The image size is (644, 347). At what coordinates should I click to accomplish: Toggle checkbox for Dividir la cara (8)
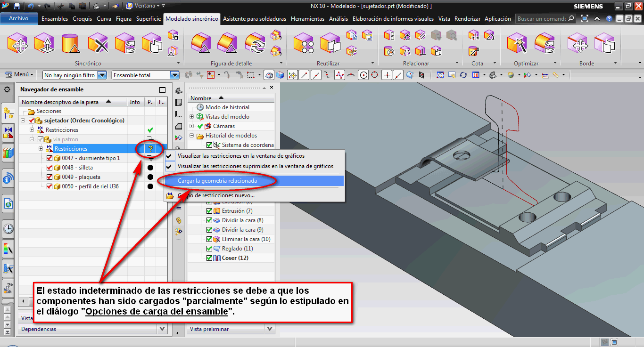209,220
